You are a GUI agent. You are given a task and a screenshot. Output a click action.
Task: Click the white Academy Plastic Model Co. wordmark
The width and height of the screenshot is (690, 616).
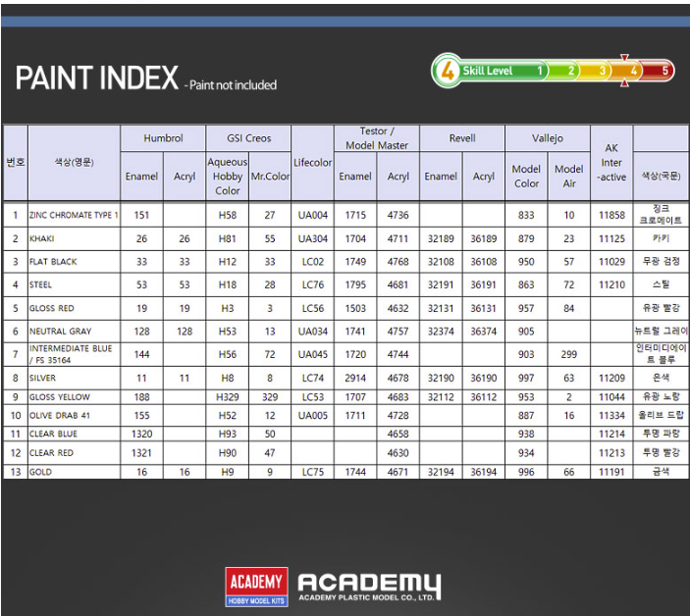[369, 587]
